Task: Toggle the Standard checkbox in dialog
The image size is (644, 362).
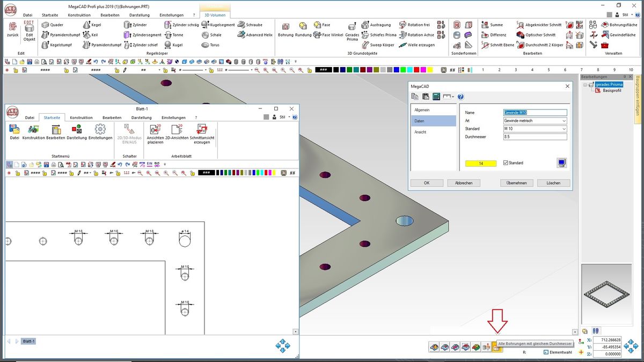Action: tap(506, 162)
